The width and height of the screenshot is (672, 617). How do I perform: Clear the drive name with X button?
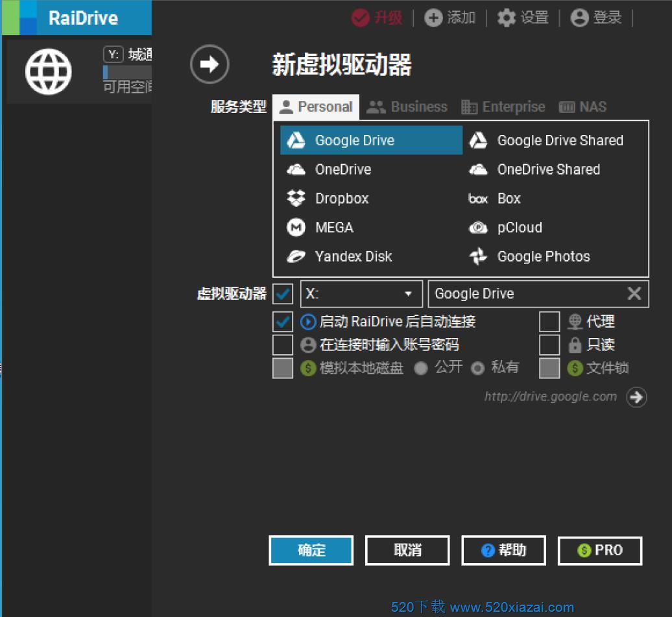coord(634,294)
